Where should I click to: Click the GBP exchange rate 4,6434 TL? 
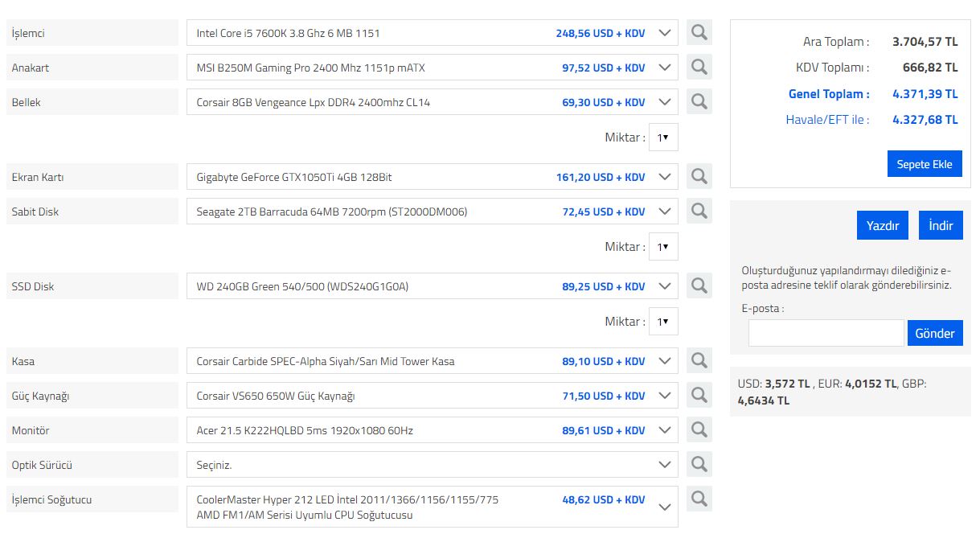point(764,400)
